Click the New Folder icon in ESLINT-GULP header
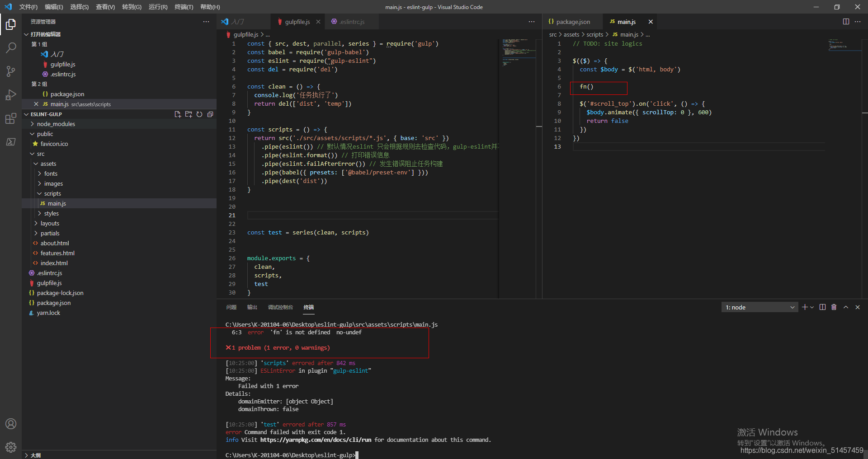The height and width of the screenshot is (459, 868). pos(189,114)
